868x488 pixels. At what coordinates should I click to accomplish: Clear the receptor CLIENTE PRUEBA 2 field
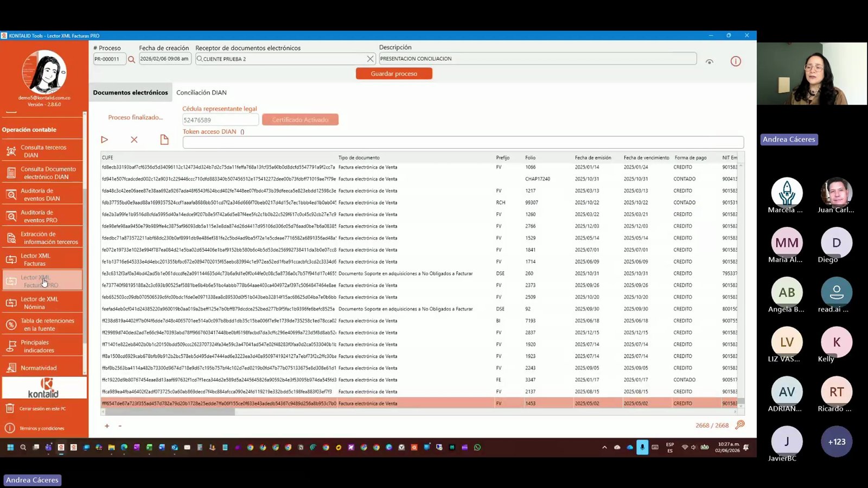pyautogui.click(x=370, y=59)
